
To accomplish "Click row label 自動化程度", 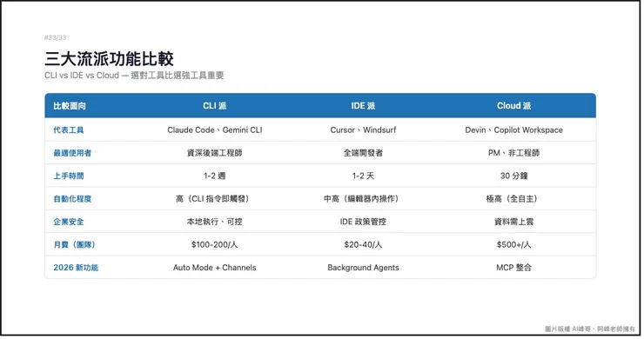I will pyautogui.click(x=72, y=199).
